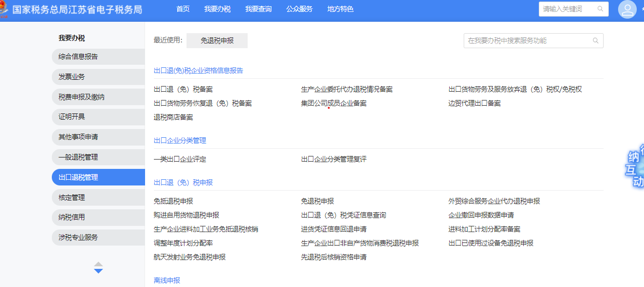Go to the 地方特色 menu
Screen dimensions: 644x287
(x=340, y=9)
